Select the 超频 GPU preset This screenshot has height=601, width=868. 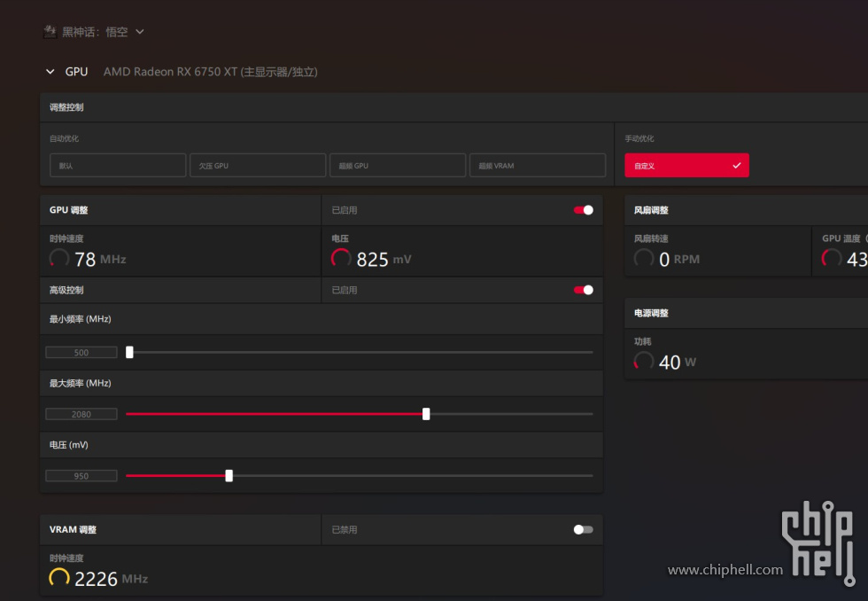(398, 165)
